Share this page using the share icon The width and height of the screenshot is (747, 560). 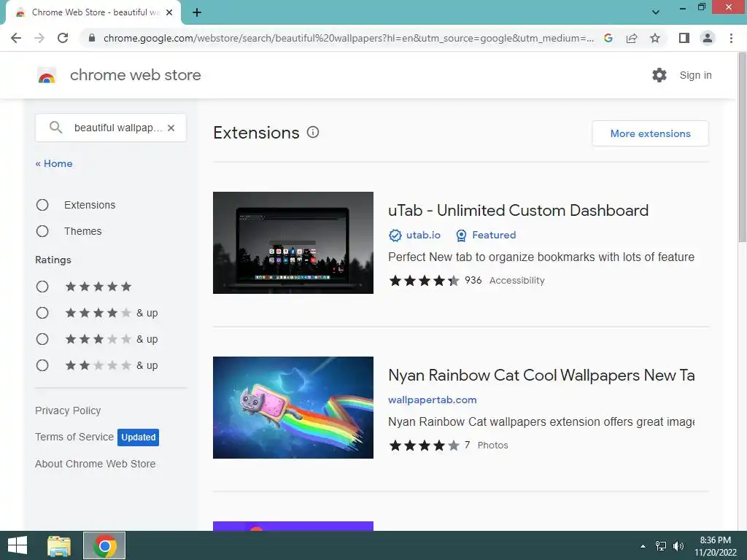tap(632, 38)
